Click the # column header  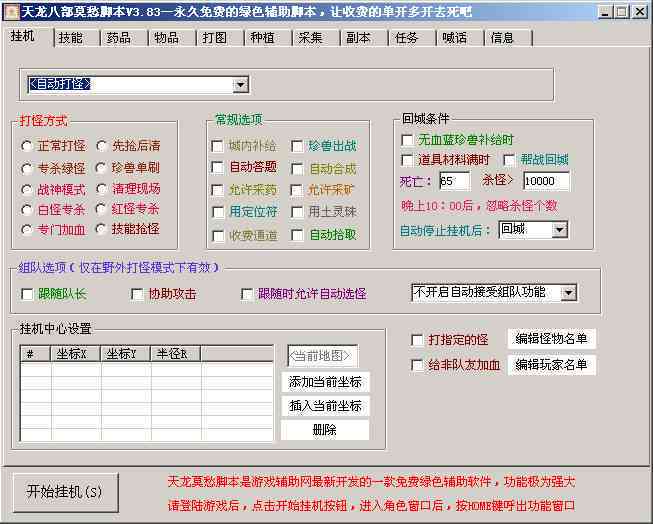(35, 354)
